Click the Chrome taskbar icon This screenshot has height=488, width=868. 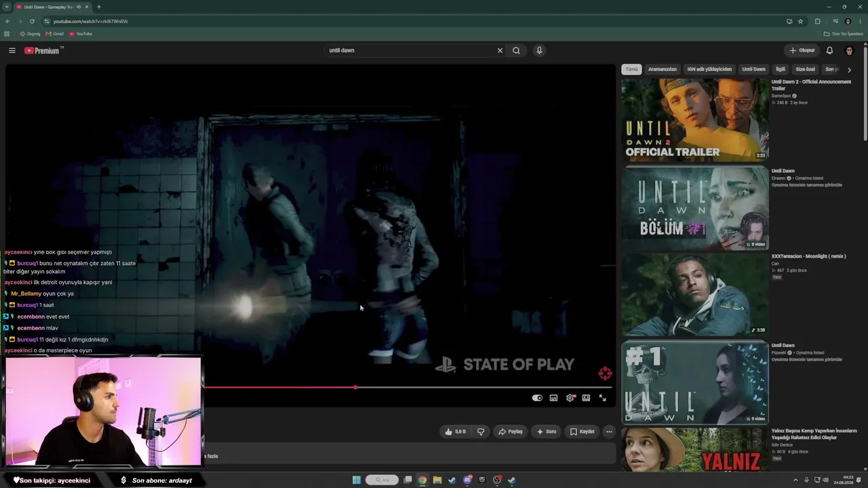422,480
